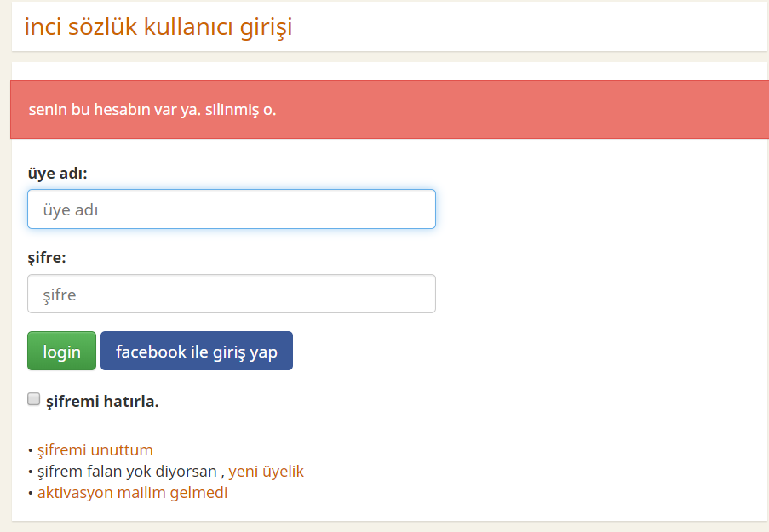Enable the şifremi hatırla checkbox
The width and height of the screenshot is (769, 532).
33,399
